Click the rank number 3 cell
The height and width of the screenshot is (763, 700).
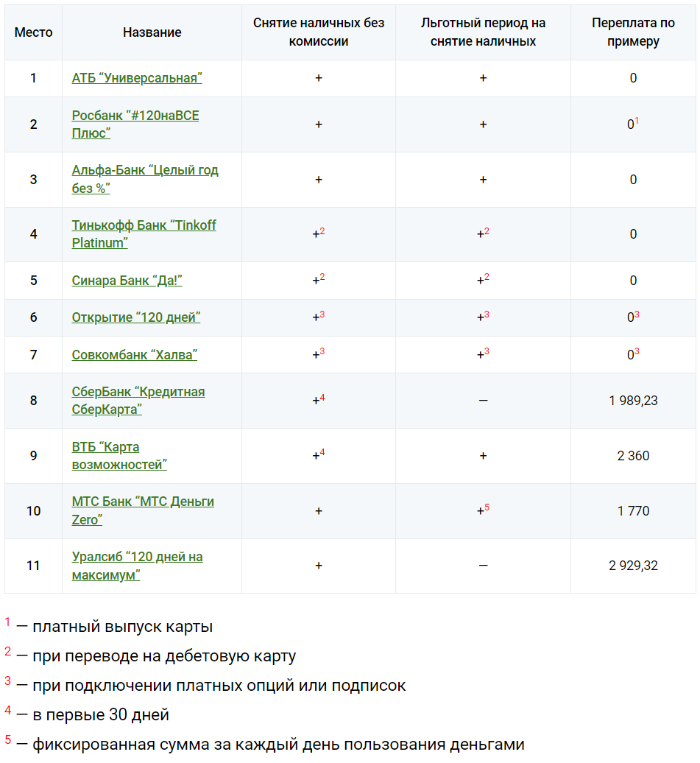tap(34, 180)
